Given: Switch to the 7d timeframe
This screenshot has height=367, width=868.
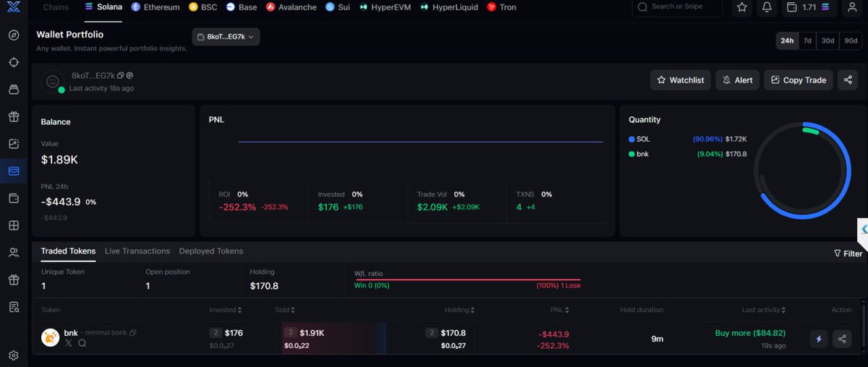Looking at the screenshot, I should coord(807,41).
